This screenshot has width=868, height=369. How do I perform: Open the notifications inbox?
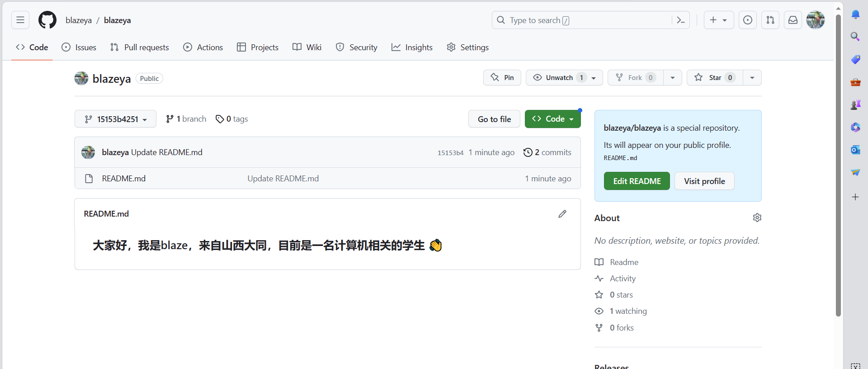(793, 20)
